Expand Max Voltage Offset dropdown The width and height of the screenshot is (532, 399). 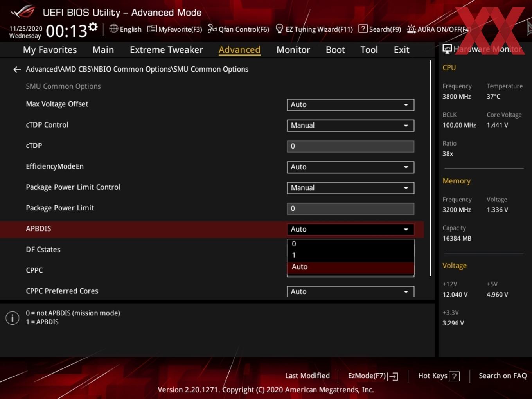(350, 105)
